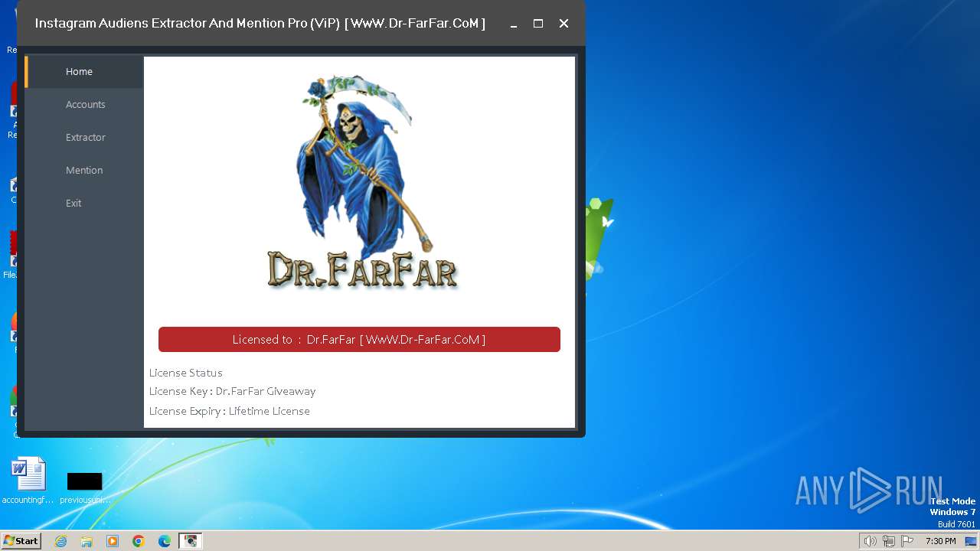Switch to the Extractor section
The image size is (980, 551).
pos(84,138)
